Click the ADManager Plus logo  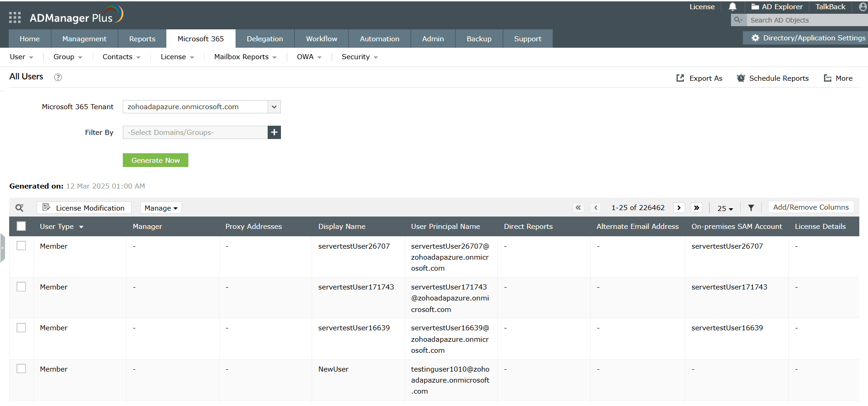(x=77, y=15)
